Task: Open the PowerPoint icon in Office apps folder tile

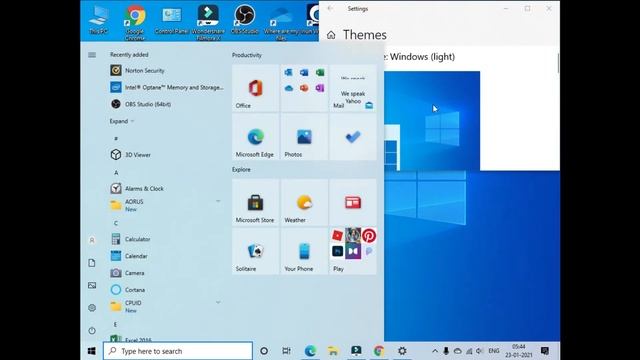Action: coord(304,88)
